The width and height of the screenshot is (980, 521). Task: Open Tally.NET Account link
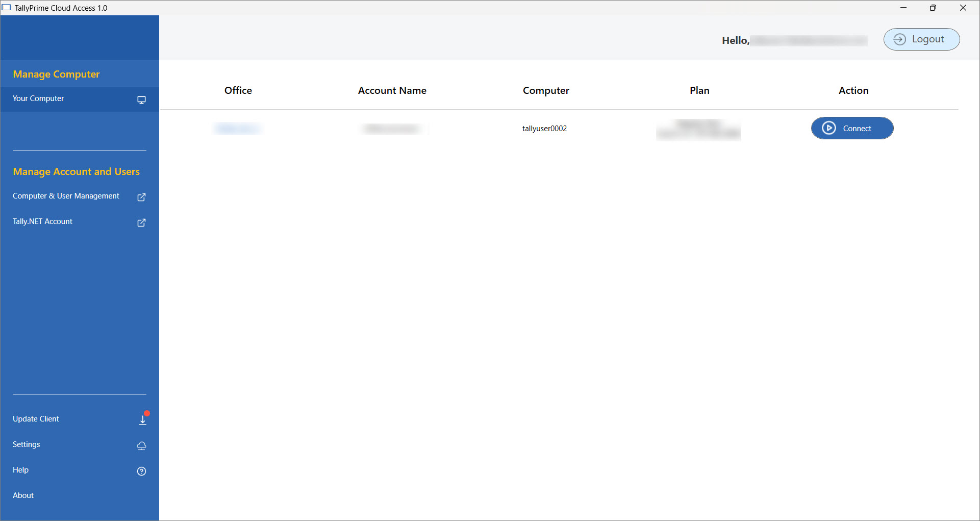pos(80,222)
